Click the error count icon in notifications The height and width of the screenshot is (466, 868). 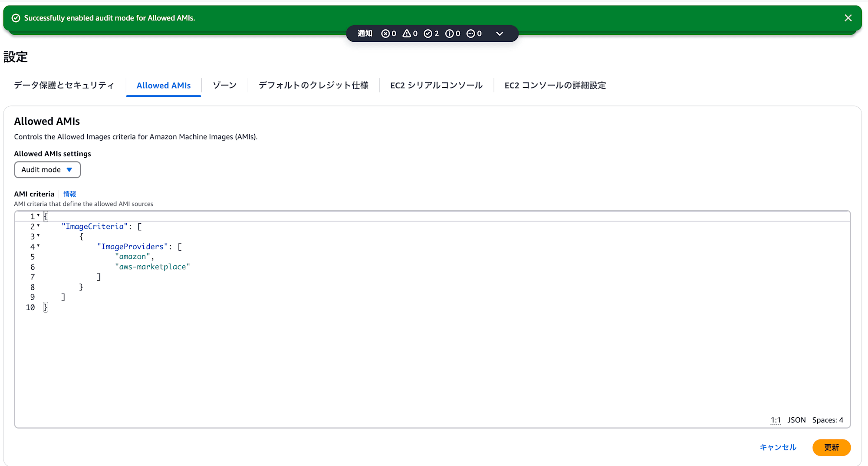tap(385, 33)
